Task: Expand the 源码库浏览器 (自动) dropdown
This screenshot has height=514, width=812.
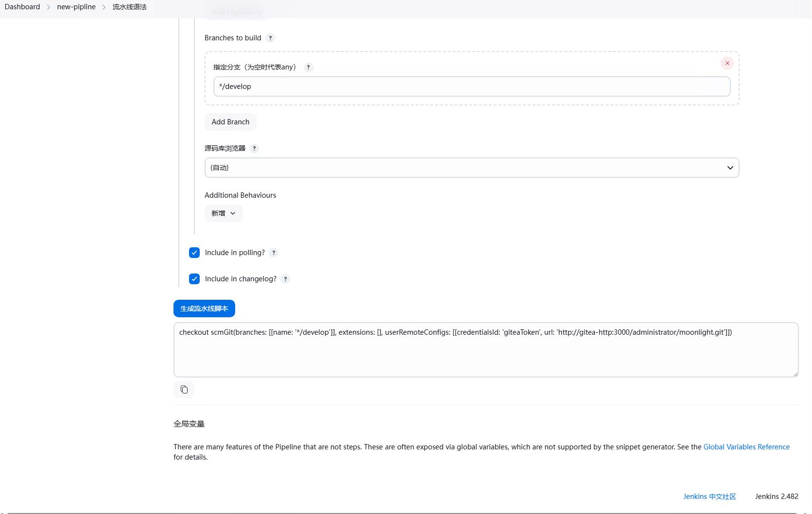Action: pos(472,168)
